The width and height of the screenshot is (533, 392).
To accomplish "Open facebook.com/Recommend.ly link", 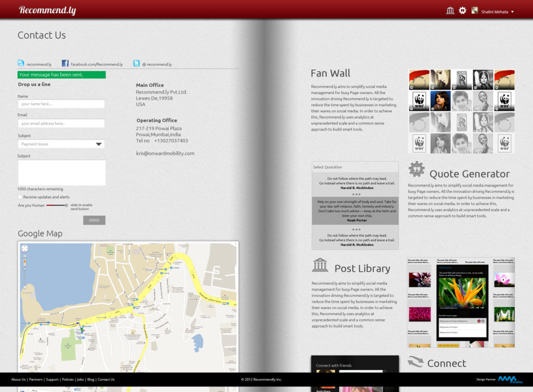I will [x=96, y=64].
